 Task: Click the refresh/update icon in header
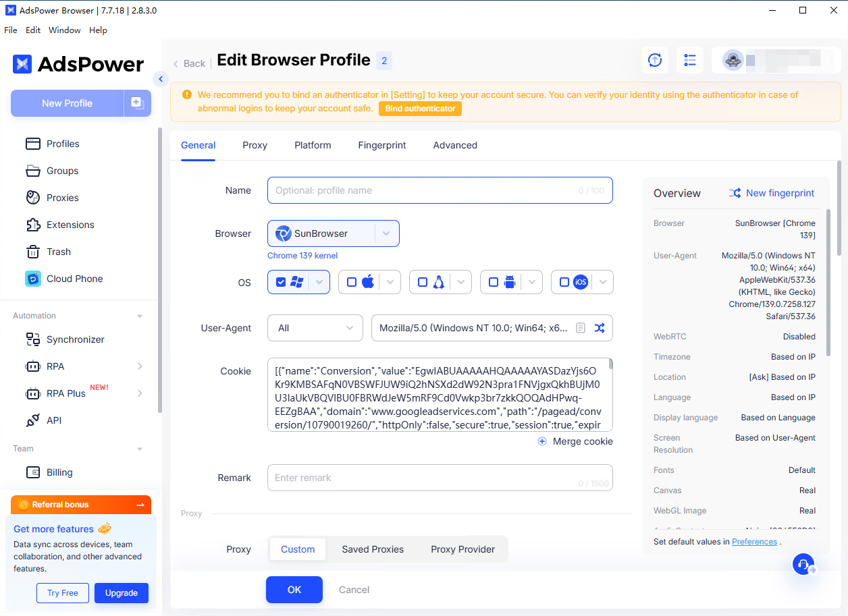(x=654, y=60)
